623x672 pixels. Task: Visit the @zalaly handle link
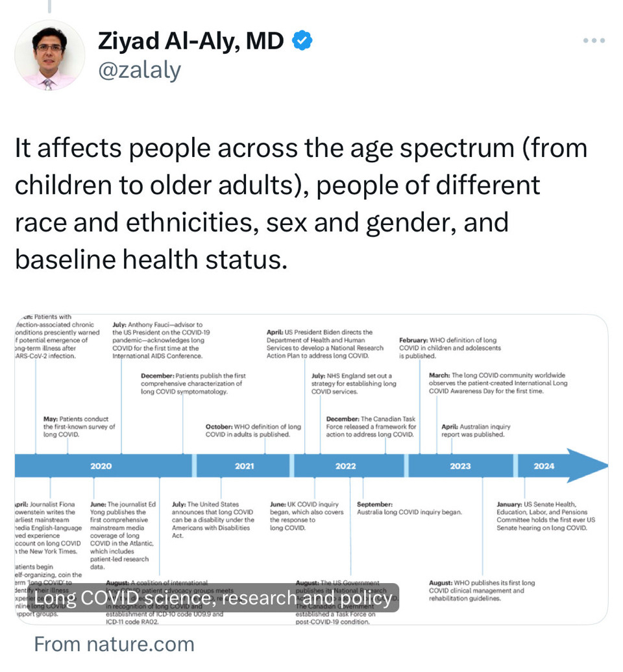pos(139,70)
